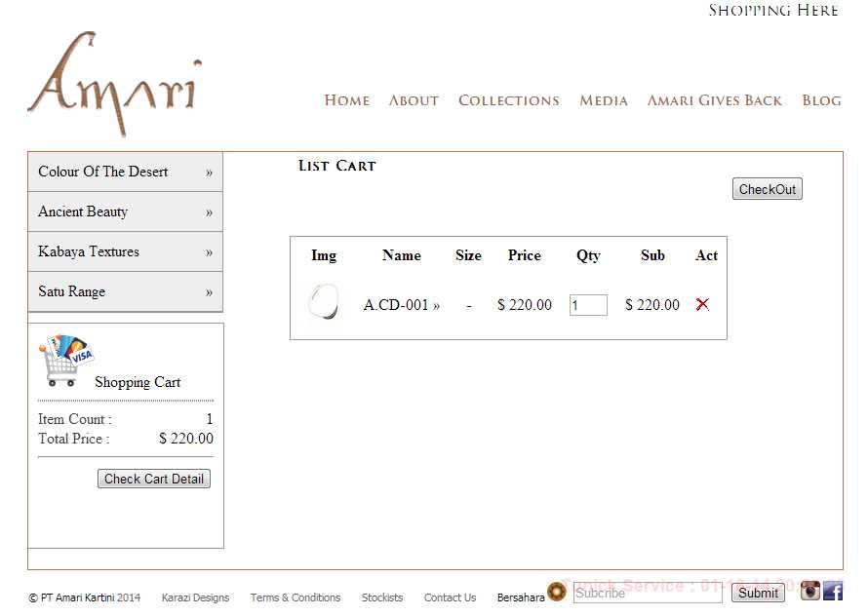Screen dimensions: 868x616
Task: Visit the Blog page
Action: [x=821, y=100]
